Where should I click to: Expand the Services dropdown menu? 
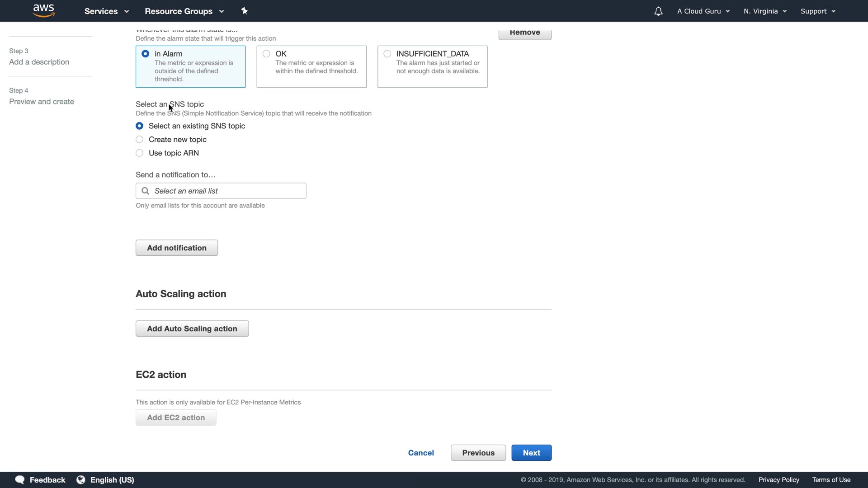click(x=106, y=11)
